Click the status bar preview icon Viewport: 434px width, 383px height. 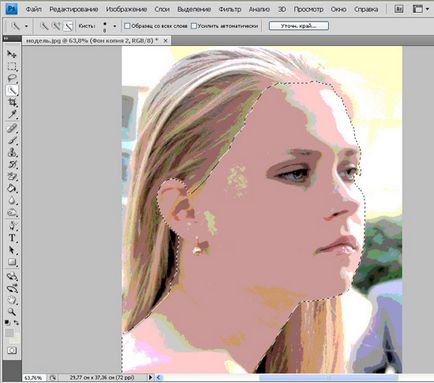[53, 378]
